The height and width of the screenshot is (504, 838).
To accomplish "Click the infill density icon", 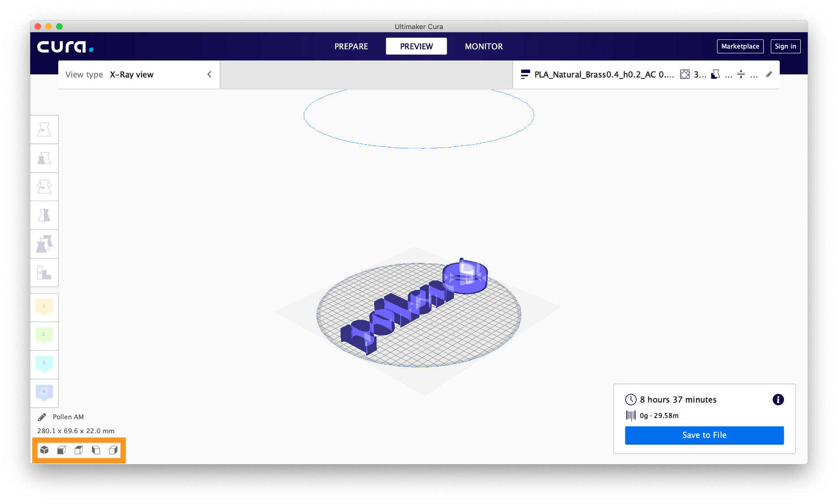I will [x=685, y=74].
